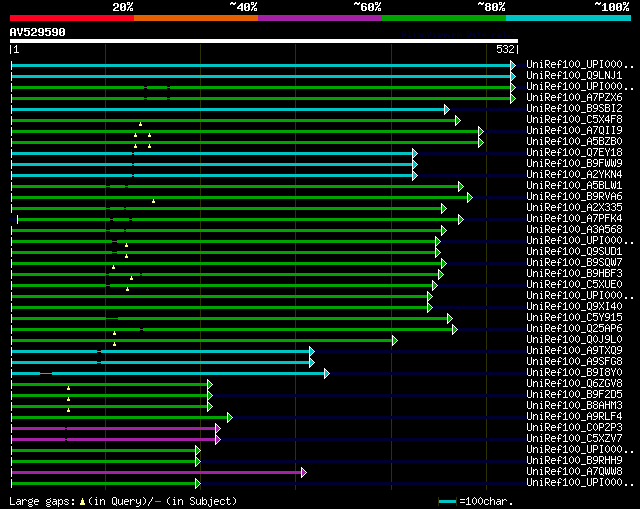Click the arrowhead ending the Q0J9L0 alignment
This screenshot has width=640, height=509.
point(395,340)
